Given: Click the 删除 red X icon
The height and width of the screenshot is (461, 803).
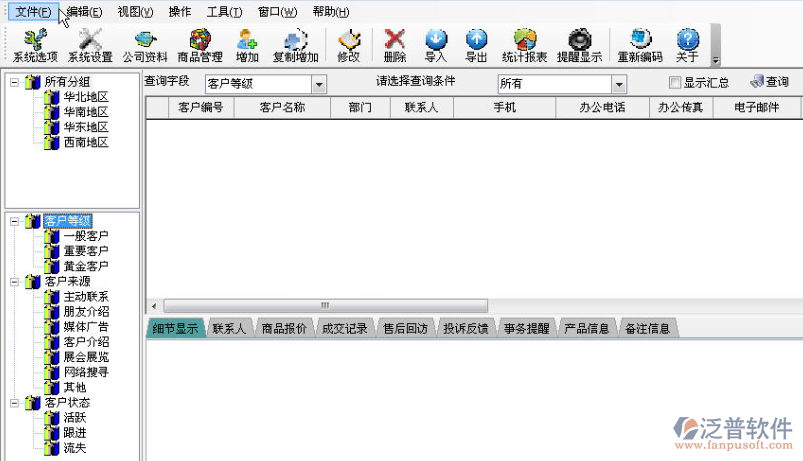Looking at the screenshot, I should tap(395, 45).
